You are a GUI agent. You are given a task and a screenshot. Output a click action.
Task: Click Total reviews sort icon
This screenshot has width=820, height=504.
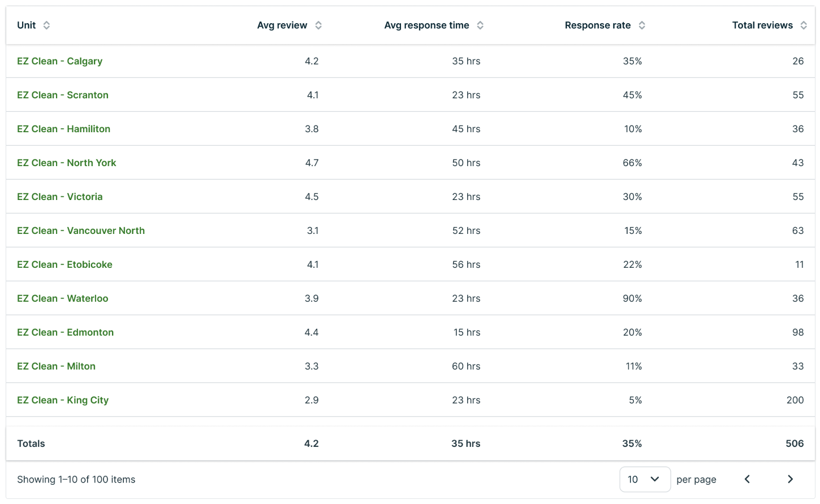804,25
